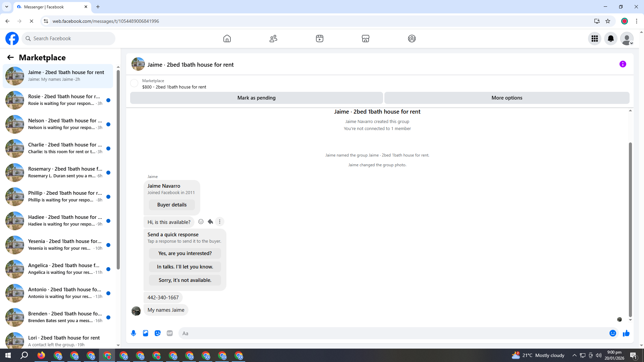
Task: Open more options for 'Hi, is this available?'
Action: 220,222
